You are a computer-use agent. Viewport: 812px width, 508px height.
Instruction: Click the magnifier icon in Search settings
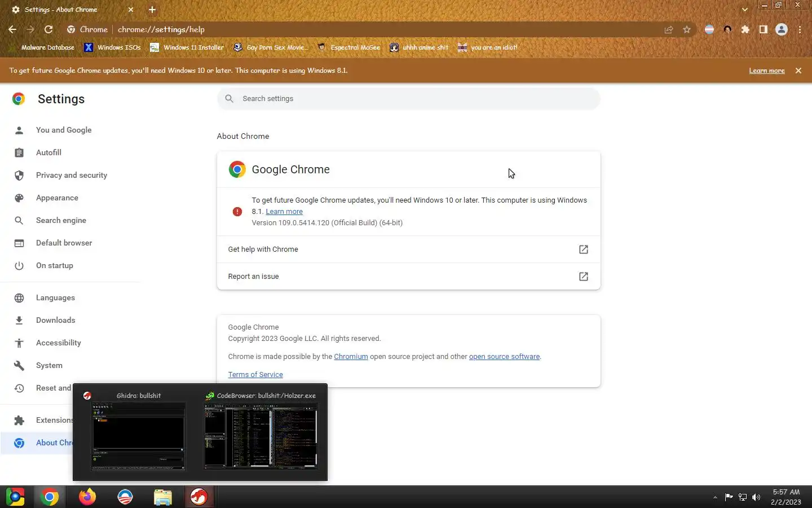pos(229,99)
